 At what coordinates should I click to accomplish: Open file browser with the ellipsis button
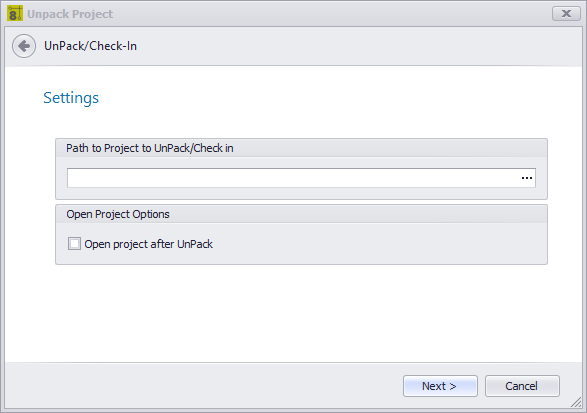pyautogui.click(x=527, y=178)
